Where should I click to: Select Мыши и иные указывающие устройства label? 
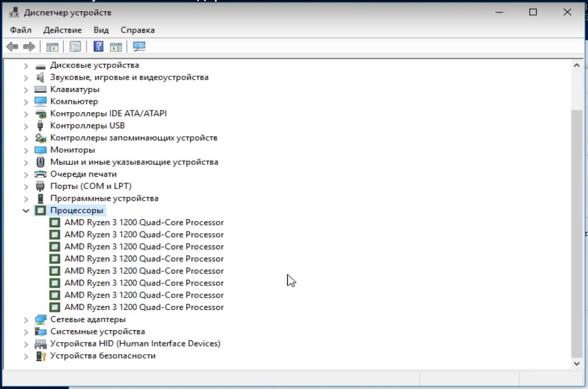(x=135, y=162)
